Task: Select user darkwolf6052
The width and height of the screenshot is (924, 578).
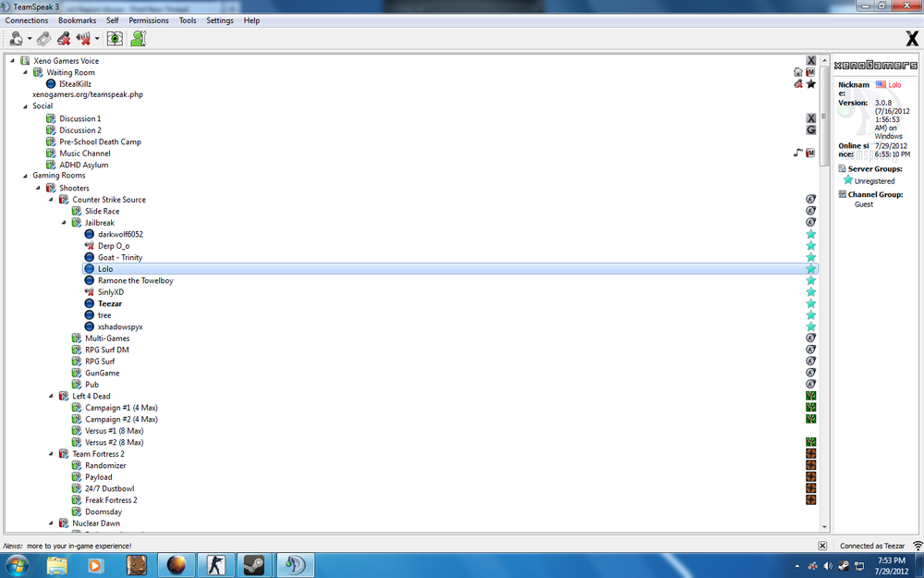Action: click(x=120, y=234)
